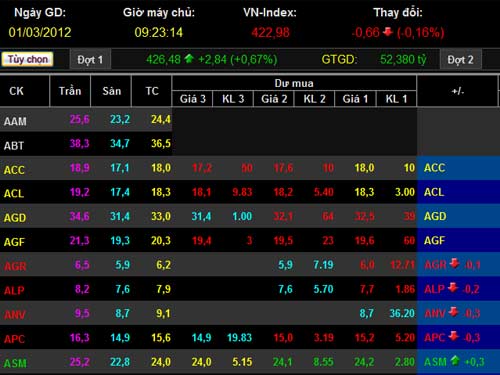Click the KL 2 column header

pyautogui.click(x=314, y=99)
